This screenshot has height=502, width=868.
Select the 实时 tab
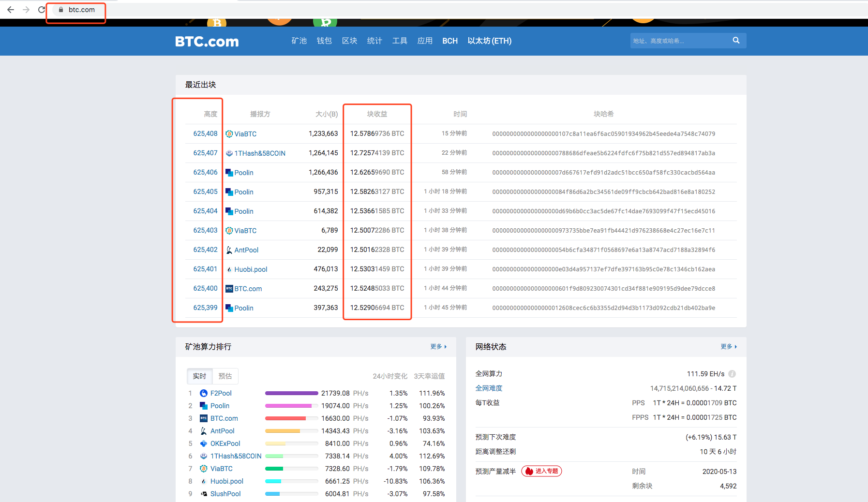[x=199, y=376]
